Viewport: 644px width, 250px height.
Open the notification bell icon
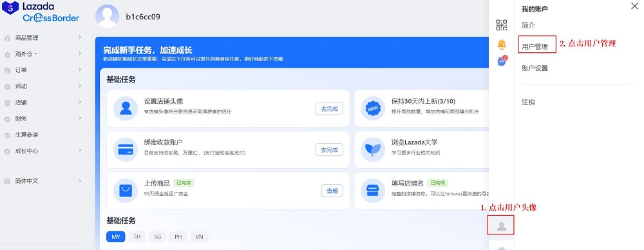pos(502,44)
